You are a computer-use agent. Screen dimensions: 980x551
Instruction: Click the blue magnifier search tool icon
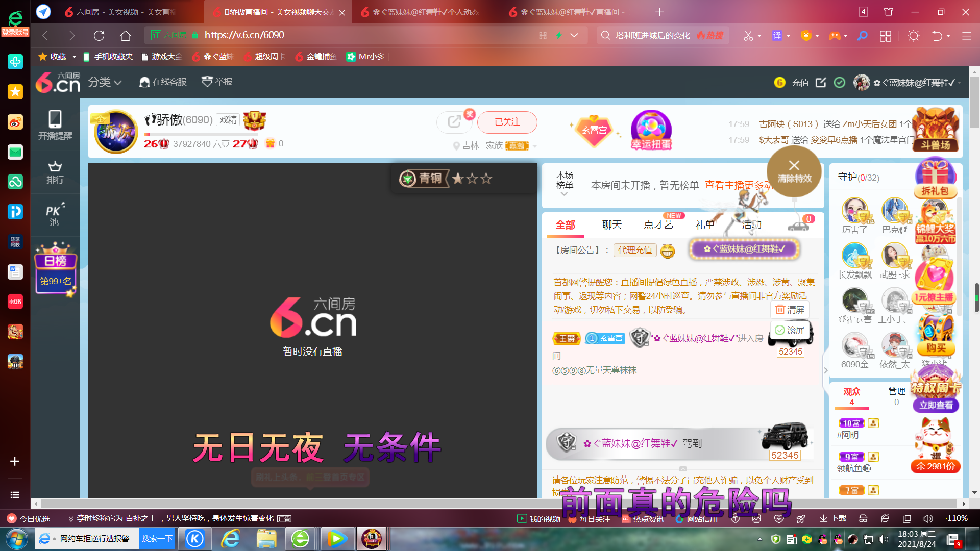coord(862,36)
